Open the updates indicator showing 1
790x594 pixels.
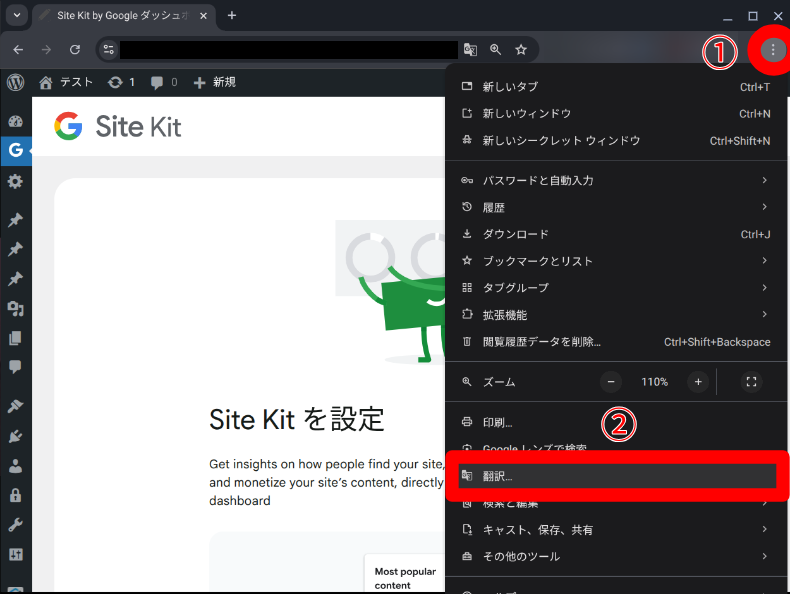click(x=121, y=82)
